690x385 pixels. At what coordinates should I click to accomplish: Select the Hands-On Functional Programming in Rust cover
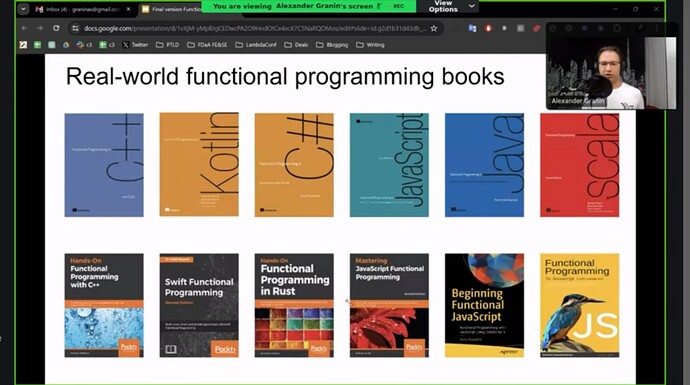click(x=294, y=305)
